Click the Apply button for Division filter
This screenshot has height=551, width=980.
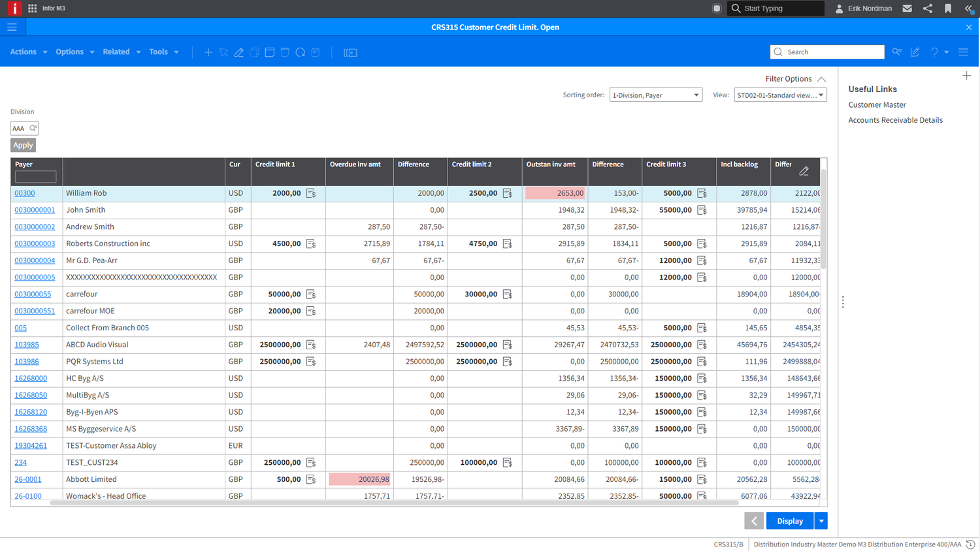pos(23,145)
